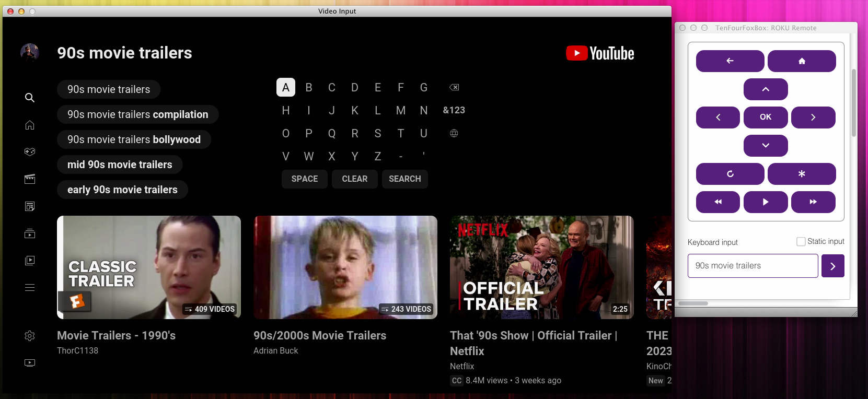Open '90s/2000s Movie Trailers' playlist thumbnail
The image size is (868, 399).
345,267
